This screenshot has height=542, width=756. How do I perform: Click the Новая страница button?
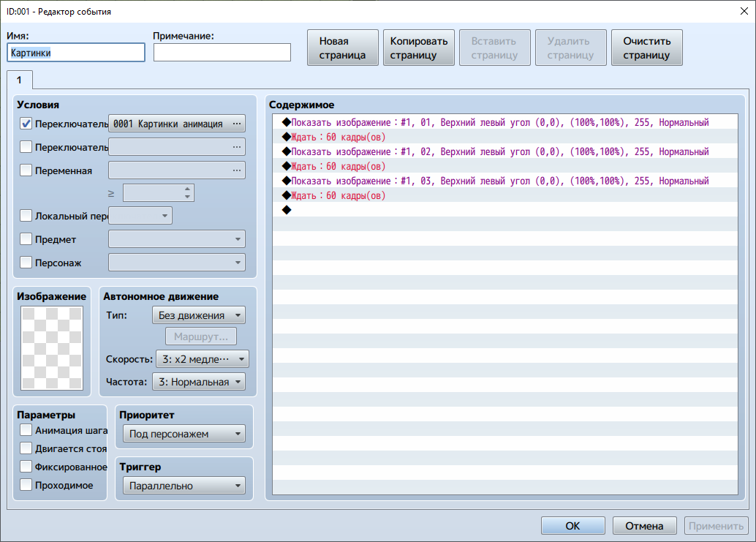point(342,48)
